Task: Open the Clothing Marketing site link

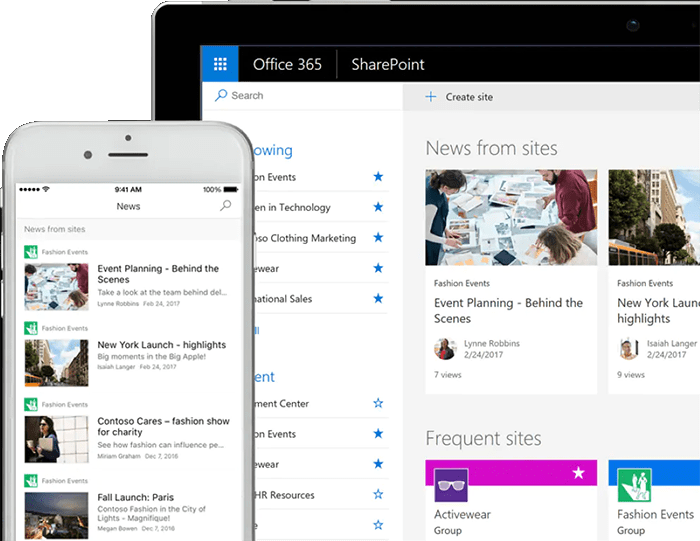Action: (305, 238)
